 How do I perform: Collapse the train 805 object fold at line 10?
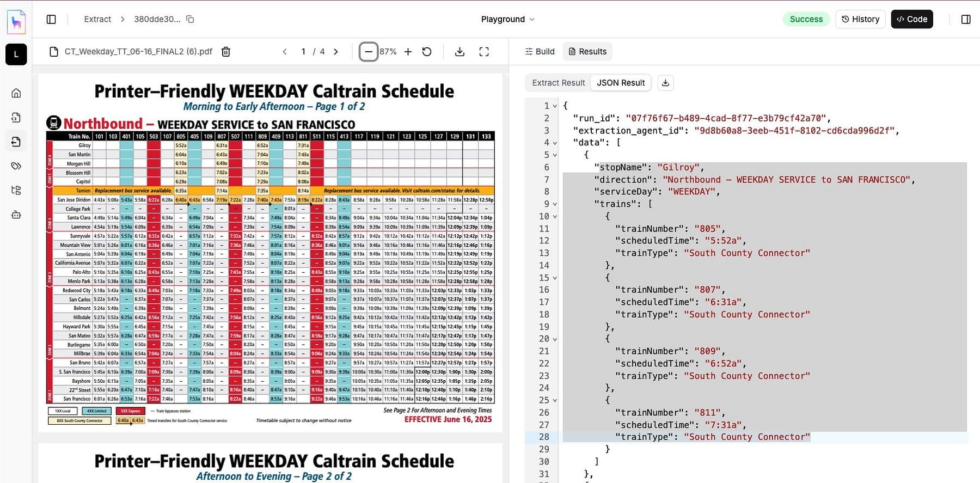[555, 216]
